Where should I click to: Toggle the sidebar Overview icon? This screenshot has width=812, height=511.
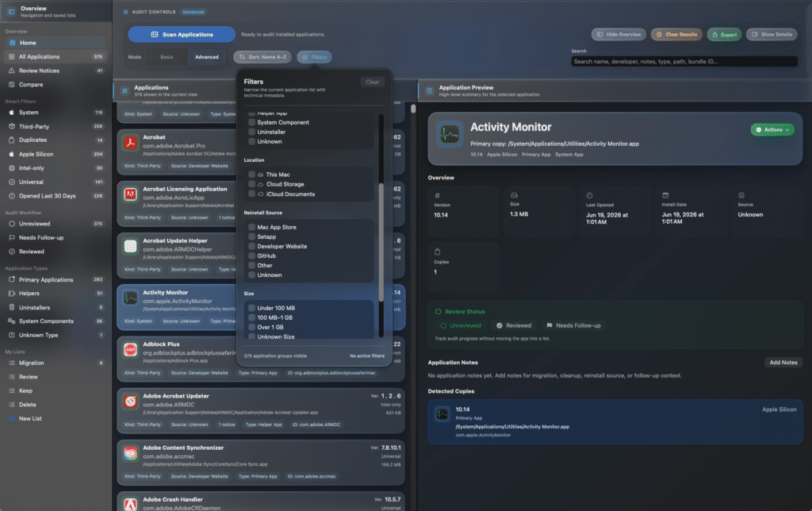(11, 11)
